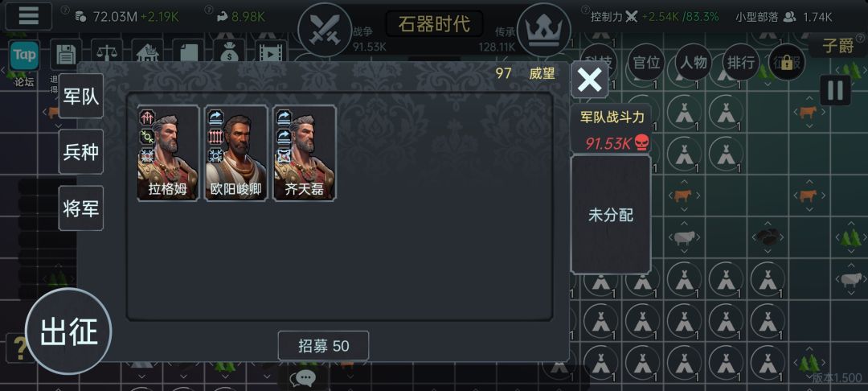The image size is (868, 391).
Task: Open the chat speech bubble icon
Action: (303, 378)
